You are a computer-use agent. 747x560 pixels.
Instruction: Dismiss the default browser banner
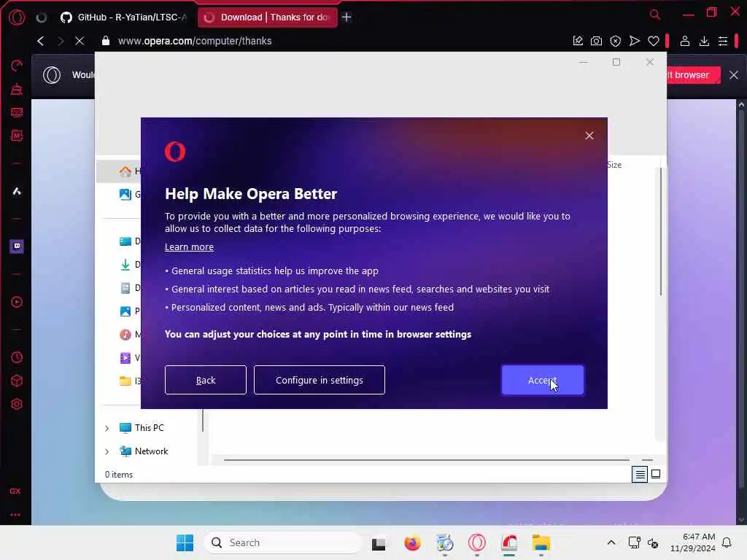point(734,75)
